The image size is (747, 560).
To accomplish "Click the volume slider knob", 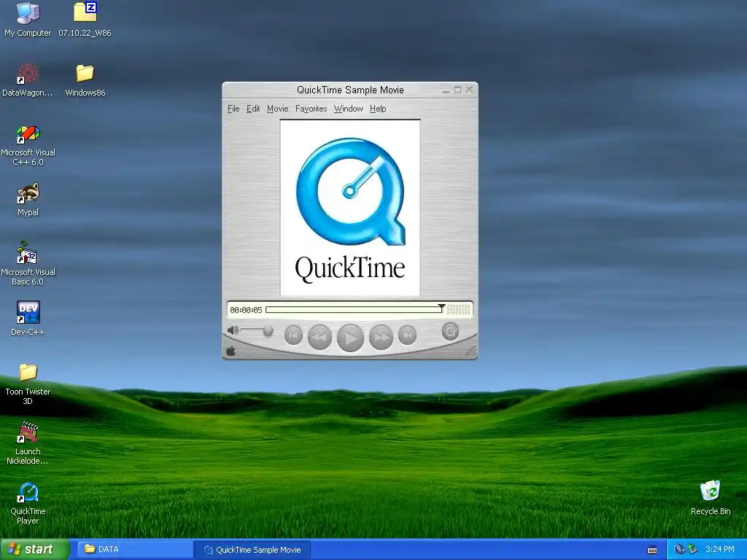I will pyautogui.click(x=268, y=330).
